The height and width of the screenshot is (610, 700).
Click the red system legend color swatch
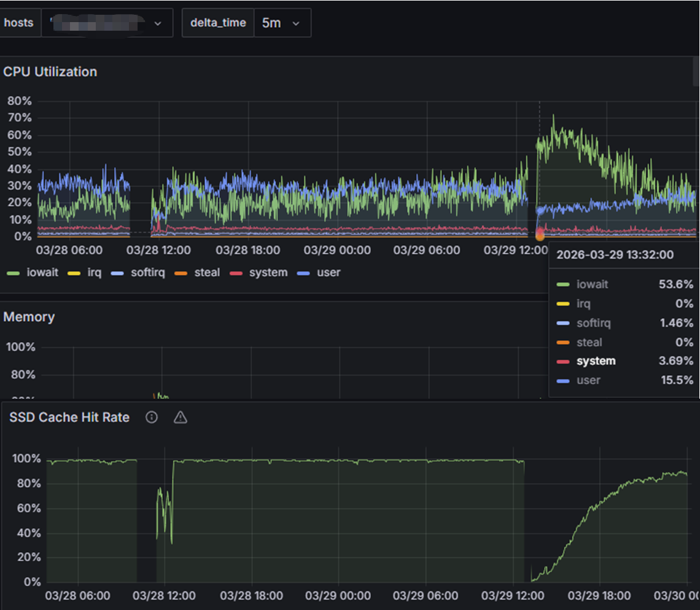click(236, 273)
